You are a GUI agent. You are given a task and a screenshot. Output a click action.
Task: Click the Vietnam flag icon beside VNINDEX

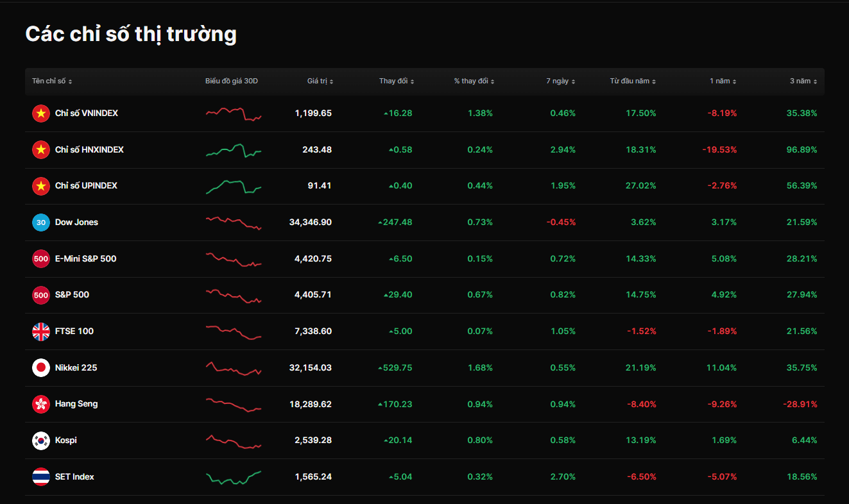[x=41, y=113]
